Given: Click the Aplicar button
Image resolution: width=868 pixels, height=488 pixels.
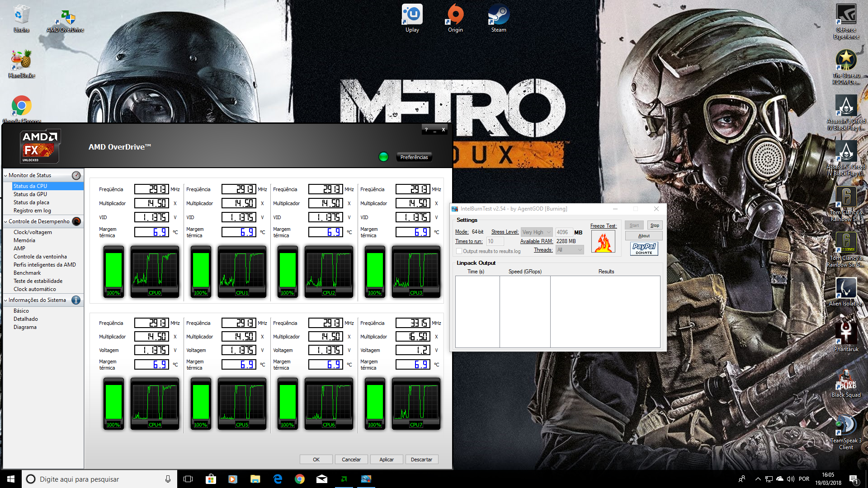Looking at the screenshot, I should pyautogui.click(x=387, y=460).
